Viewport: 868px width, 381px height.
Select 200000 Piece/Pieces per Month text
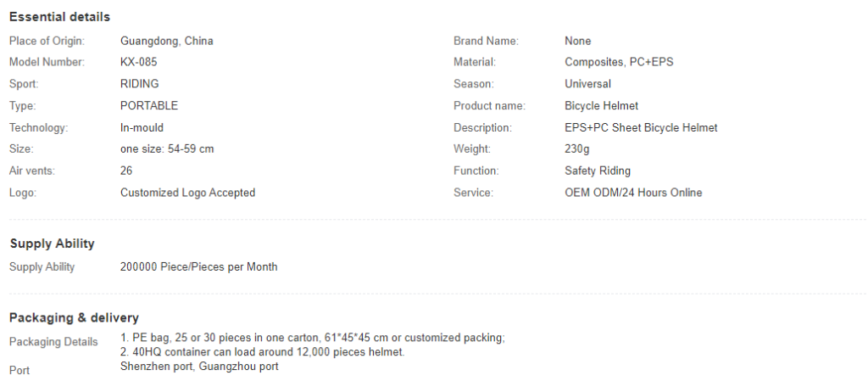198,267
